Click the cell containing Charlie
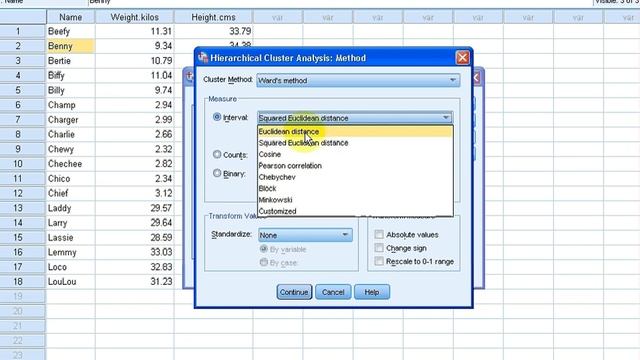This screenshot has height=360, width=640. point(71,134)
